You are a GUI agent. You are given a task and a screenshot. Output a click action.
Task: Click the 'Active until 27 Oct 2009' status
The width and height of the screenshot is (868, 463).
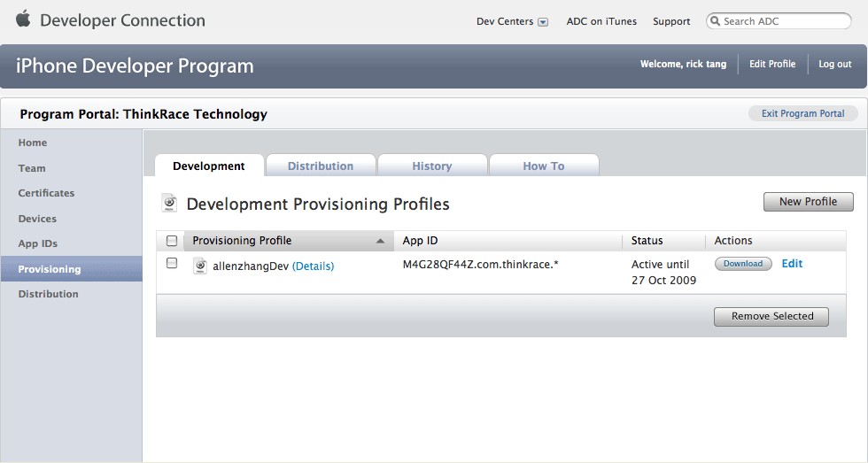tap(663, 272)
